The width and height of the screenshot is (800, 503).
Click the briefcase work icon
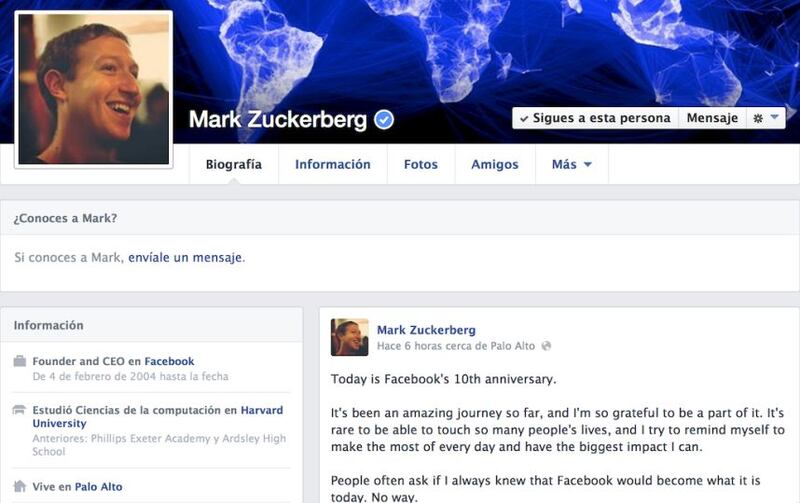click(19, 361)
